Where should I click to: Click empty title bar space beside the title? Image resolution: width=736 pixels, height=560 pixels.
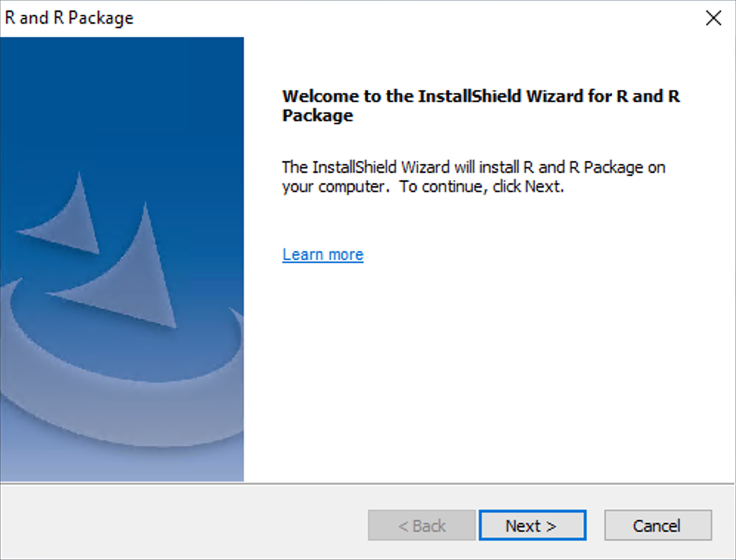point(406,18)
